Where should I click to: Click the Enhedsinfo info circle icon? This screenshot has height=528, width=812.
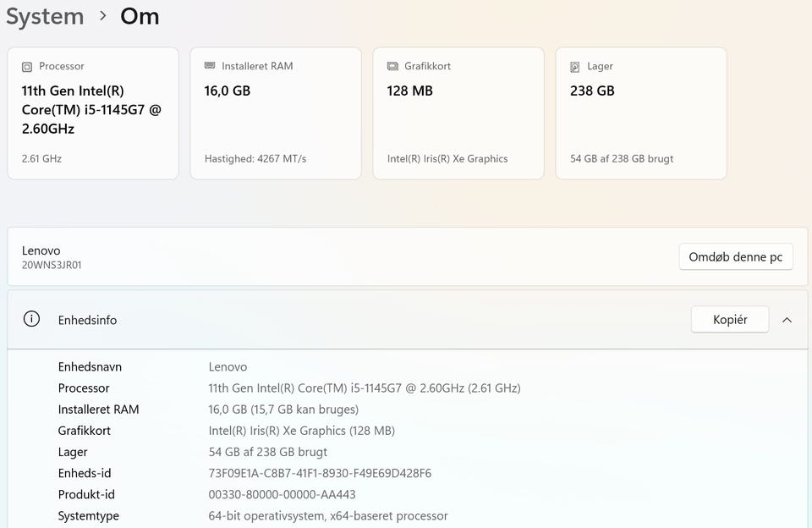pos(31,319)
